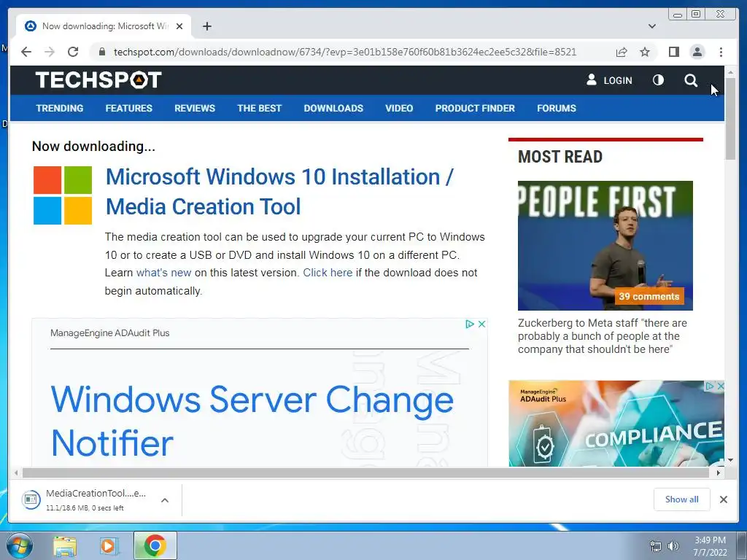
Task: Open the taskbar clock and date
Action: (710, 546)
